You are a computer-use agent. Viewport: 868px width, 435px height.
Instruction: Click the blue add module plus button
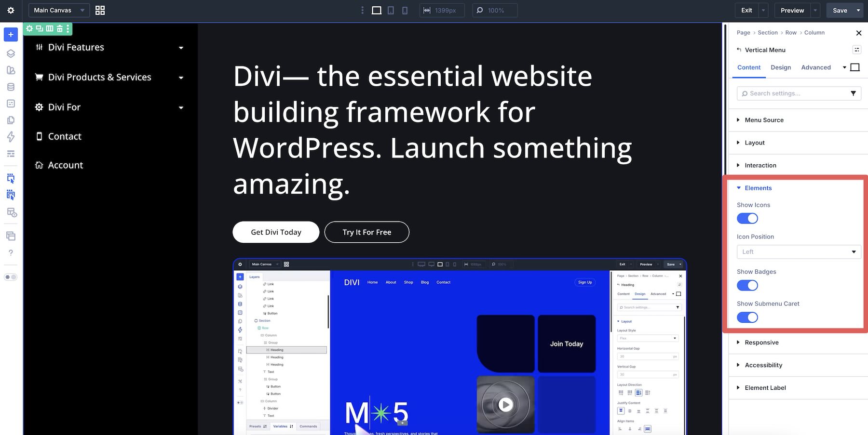(11, 35)
